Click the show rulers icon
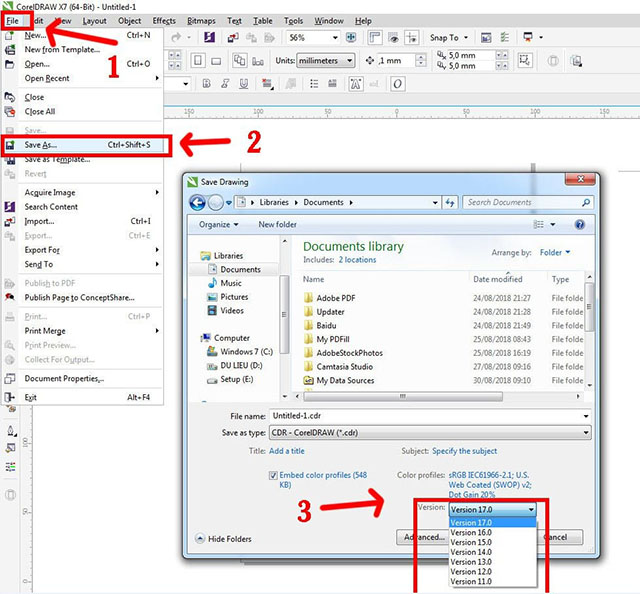 point(375,38)
